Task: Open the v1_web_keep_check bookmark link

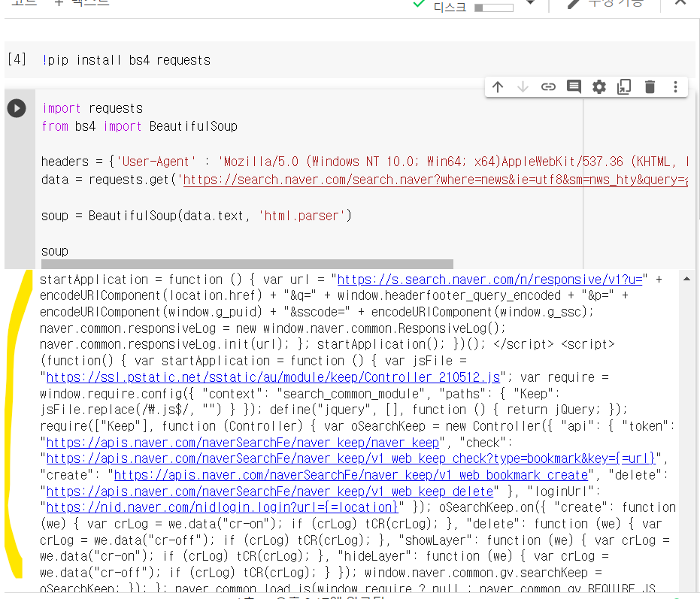Action: coord(351,459)
